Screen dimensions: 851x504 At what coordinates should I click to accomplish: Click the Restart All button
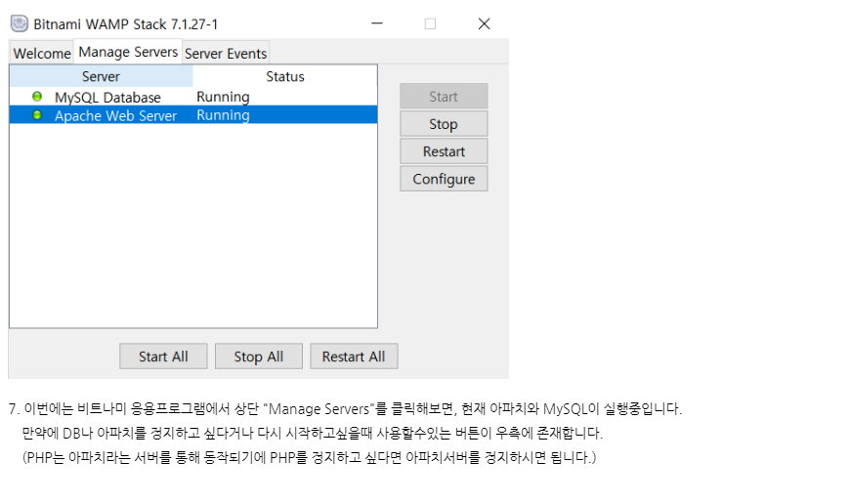tap(354, 357)
